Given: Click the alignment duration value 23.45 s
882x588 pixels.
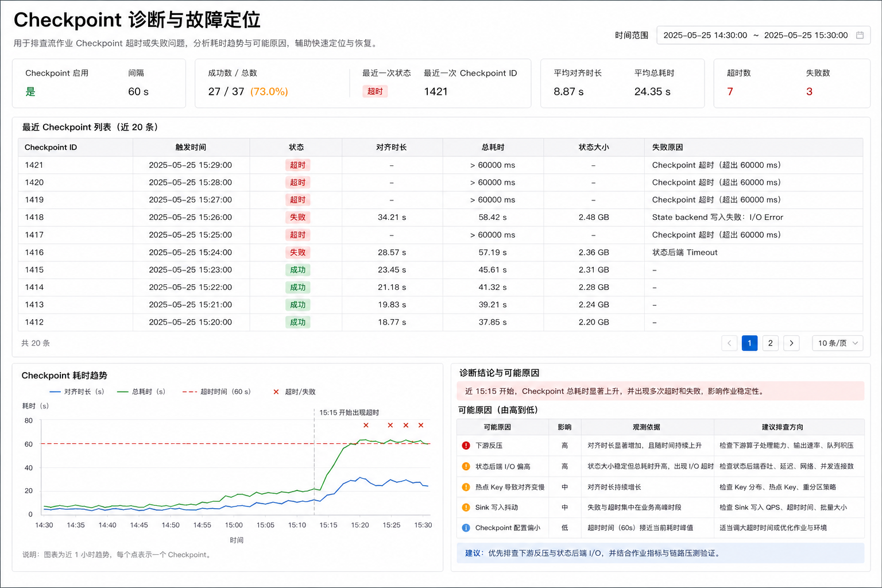Looking at the screenshot, I should (x=392, y=270).
